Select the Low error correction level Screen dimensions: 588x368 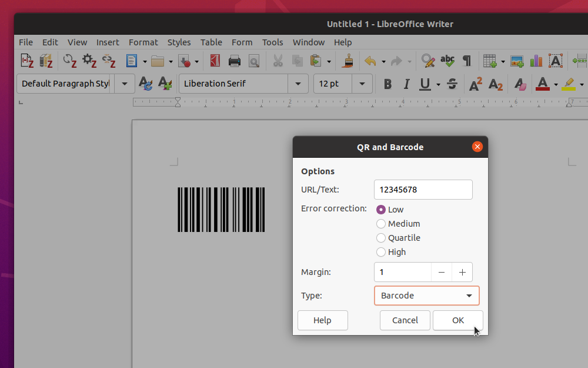(381, 209)
